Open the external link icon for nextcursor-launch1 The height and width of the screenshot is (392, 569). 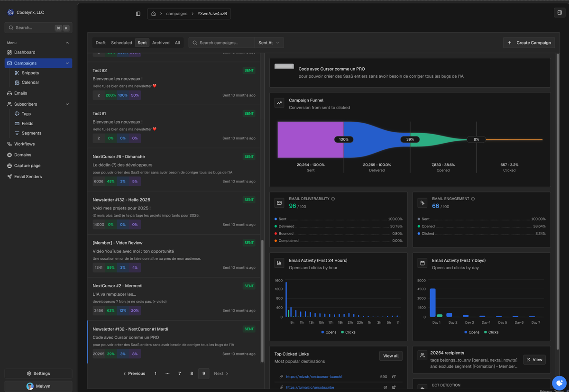tap(394, 377)
